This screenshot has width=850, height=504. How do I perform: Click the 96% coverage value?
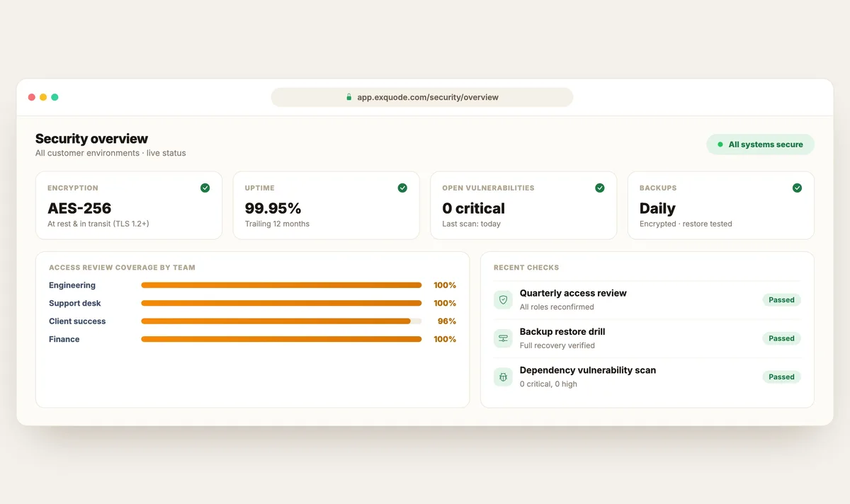coord(447,321)
